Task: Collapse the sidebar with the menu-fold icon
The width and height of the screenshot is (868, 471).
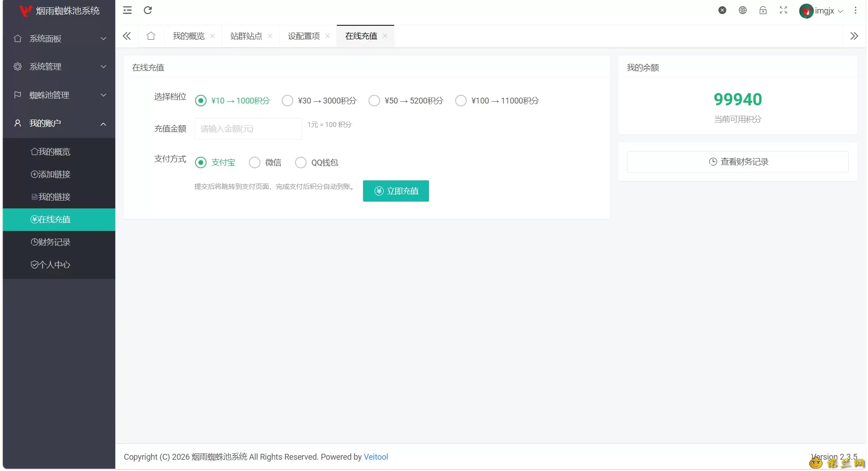Action: [127, 10]
